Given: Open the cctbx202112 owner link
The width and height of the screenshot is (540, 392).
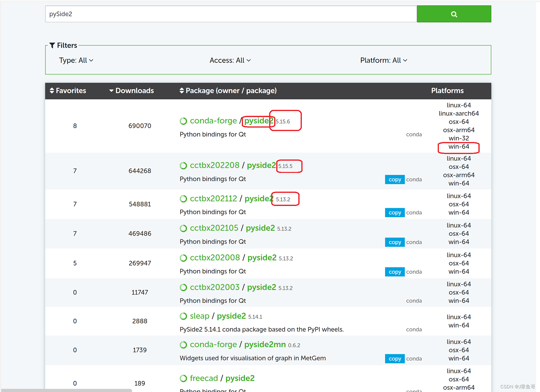Looking at the screenshot, I should point(213,199).
